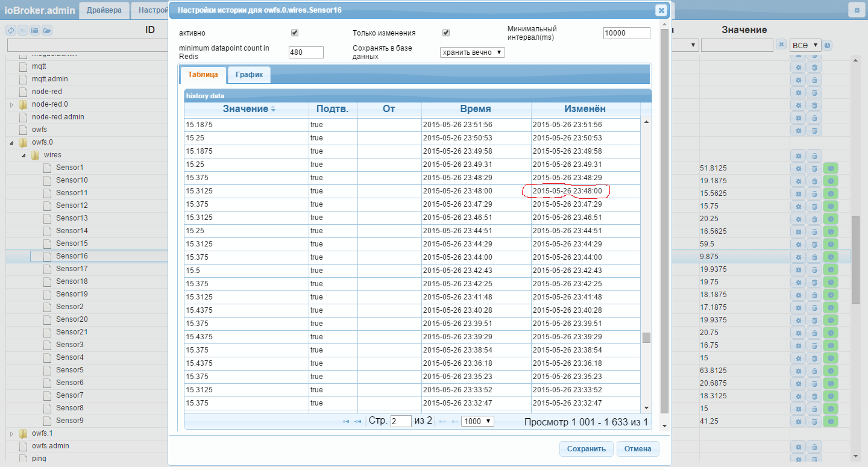
Task: Click the ioBroker.admin logo text
Action: pos(40,10)
